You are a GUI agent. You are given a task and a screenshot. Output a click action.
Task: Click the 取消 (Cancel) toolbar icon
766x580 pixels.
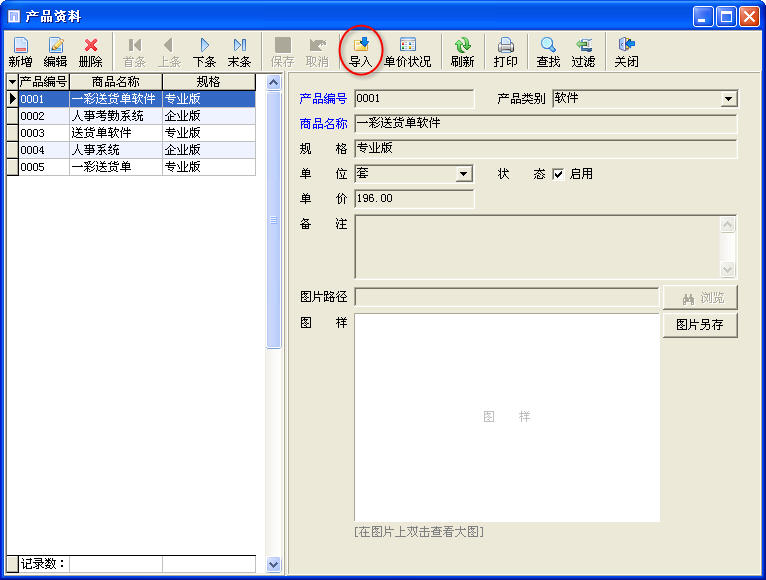317,52
